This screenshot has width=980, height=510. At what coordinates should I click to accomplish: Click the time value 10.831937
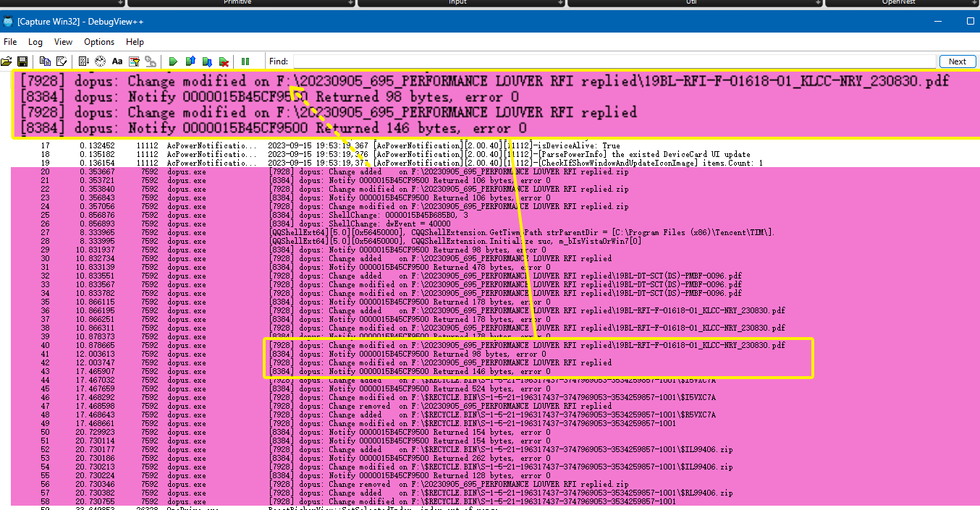[94, 250]
